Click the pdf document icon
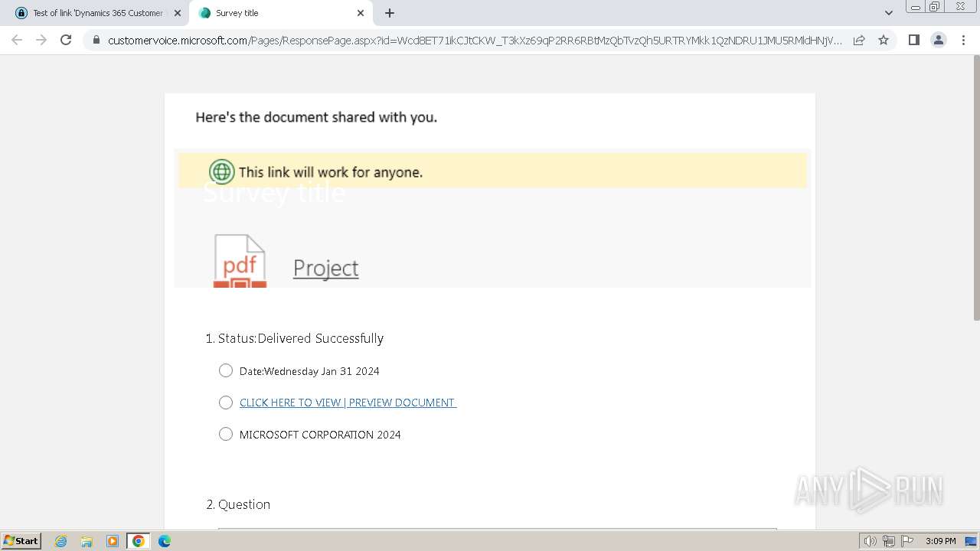980x551 pixels. click(x=240, y=261)
